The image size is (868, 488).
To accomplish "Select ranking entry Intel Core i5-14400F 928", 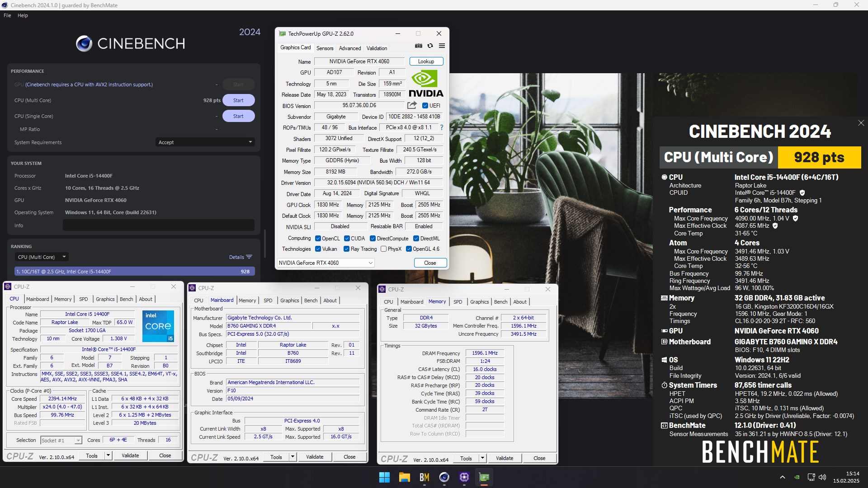I will coord(135,272).
